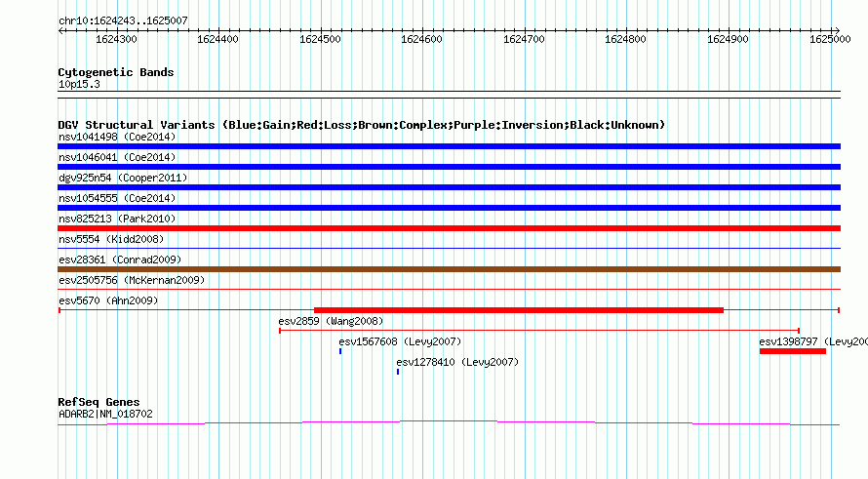The height and width of the screenshot is (479, 868).
Task: Click the RefSeq Genes track heading
Action: [99, 402]
